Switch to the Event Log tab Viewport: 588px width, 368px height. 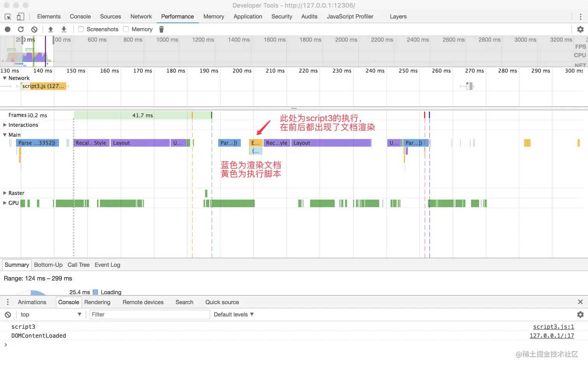(107, 265)
